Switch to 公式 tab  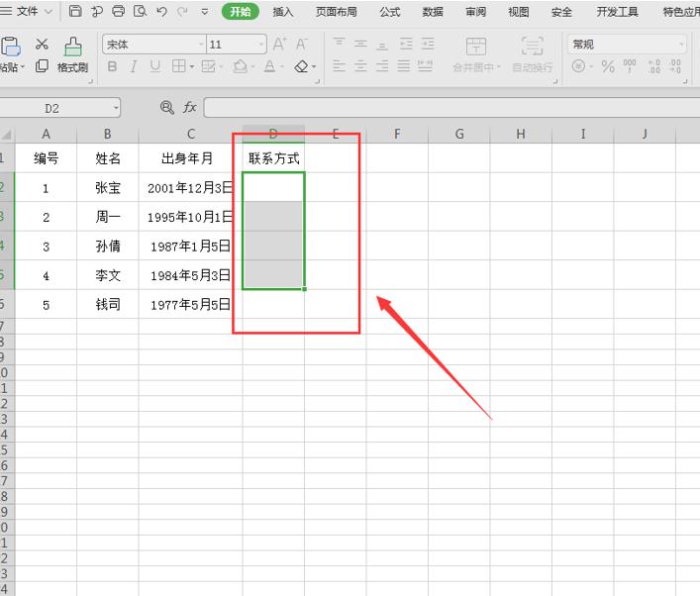(x=390, y=12)
